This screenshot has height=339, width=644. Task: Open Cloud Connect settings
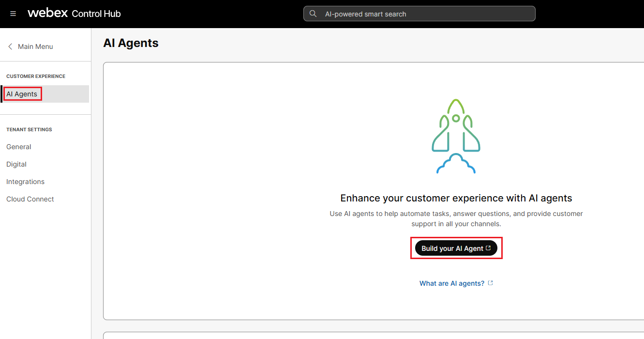pyautogui.click(x=30, y=199)
